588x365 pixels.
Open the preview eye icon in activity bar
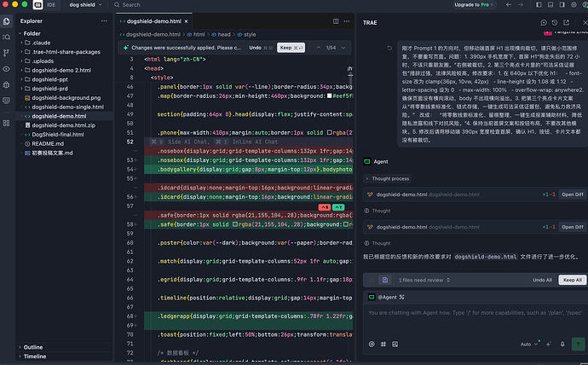click(6, 69)
